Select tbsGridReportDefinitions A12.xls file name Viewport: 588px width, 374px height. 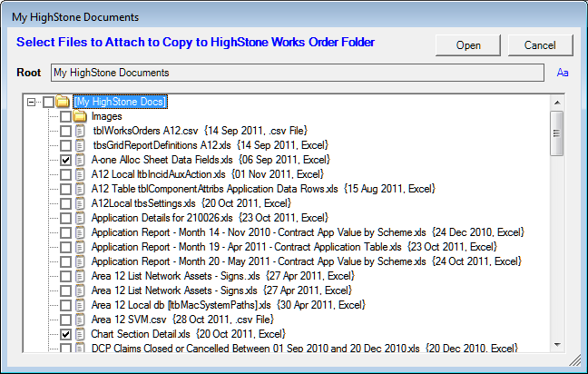(x=162, y=145)
